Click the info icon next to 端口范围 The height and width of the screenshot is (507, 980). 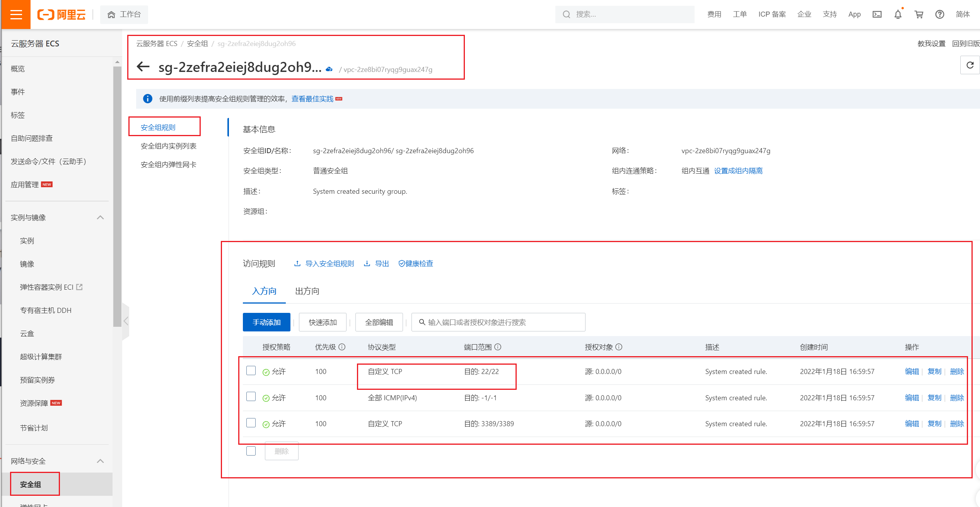click(x=498, y=347)
